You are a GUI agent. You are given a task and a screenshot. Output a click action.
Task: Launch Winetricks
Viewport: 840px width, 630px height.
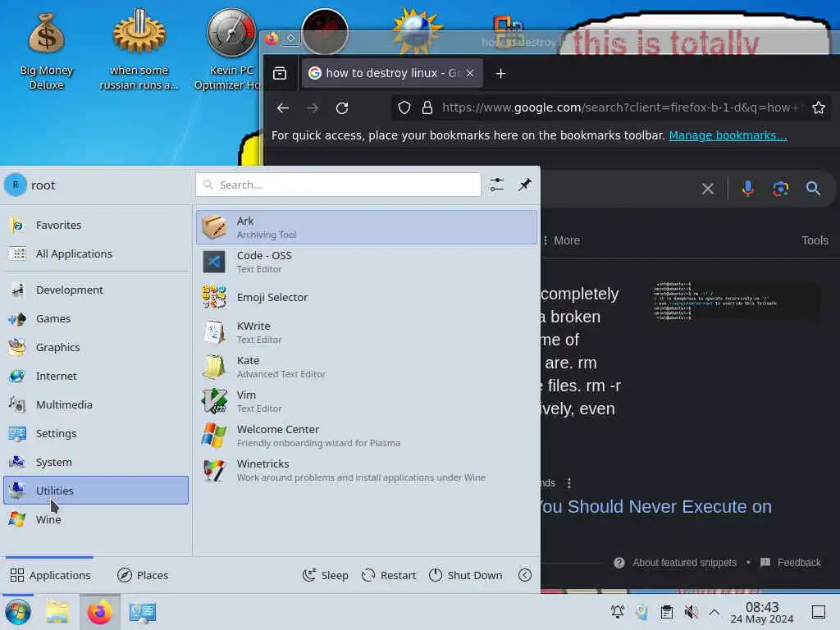point(367,470)
